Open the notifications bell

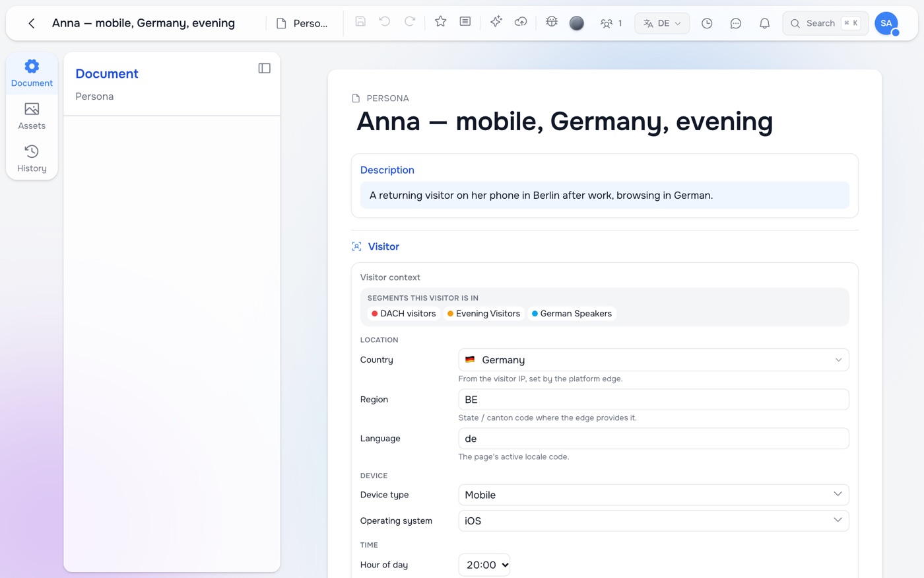(x=764, y=23)
